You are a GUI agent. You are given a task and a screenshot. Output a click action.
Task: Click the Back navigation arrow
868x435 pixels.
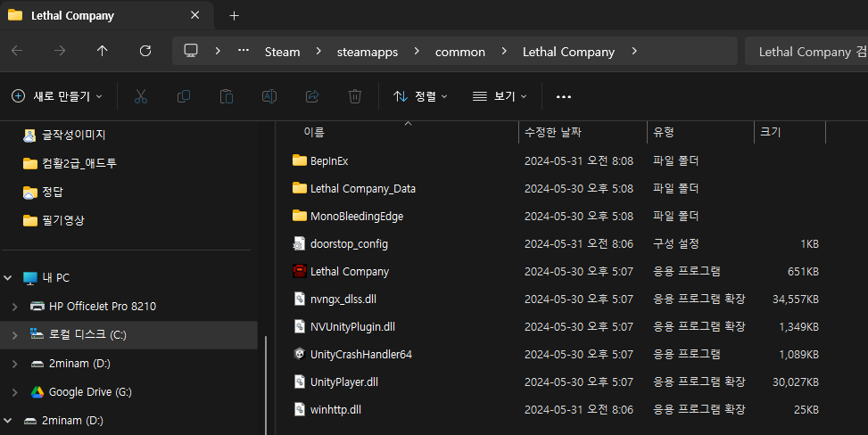tap(17, 51)
